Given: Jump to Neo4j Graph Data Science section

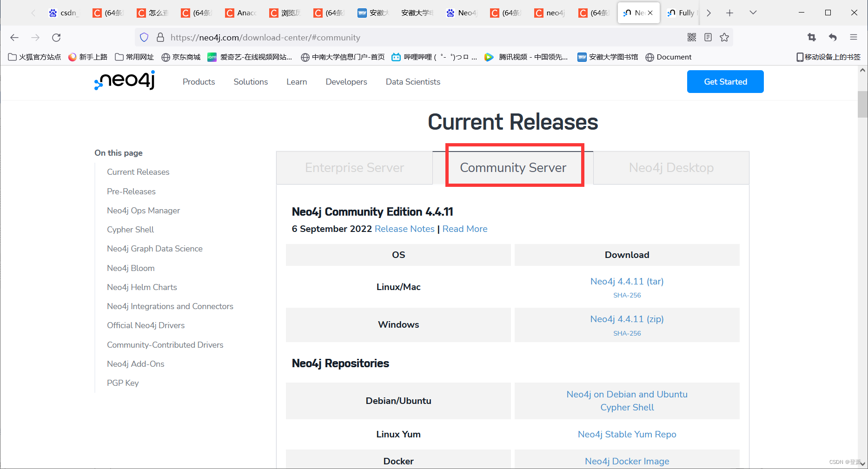Looking at the screenshot, I should click(155, 249).
